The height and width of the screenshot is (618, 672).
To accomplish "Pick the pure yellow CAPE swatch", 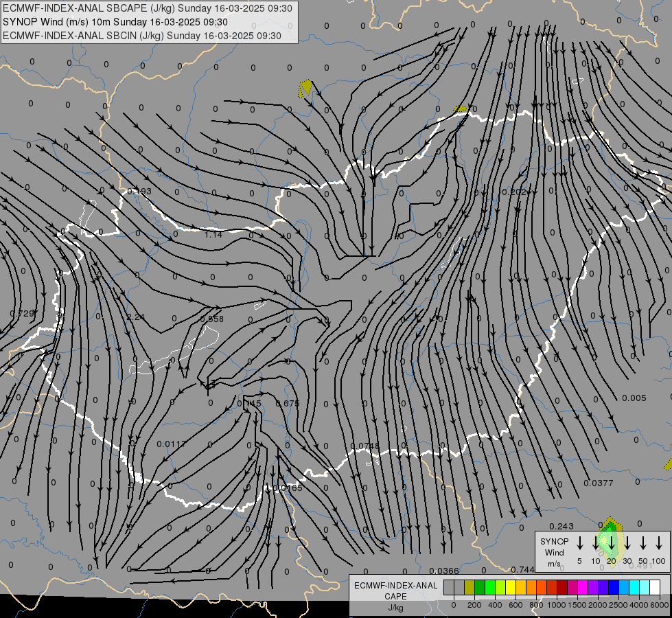I will (x=511, y=588).
